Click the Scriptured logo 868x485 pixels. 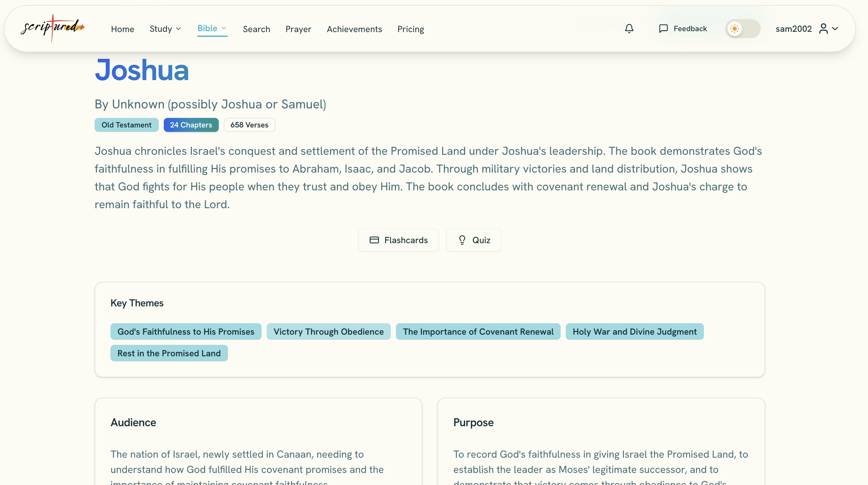point(53,28)
